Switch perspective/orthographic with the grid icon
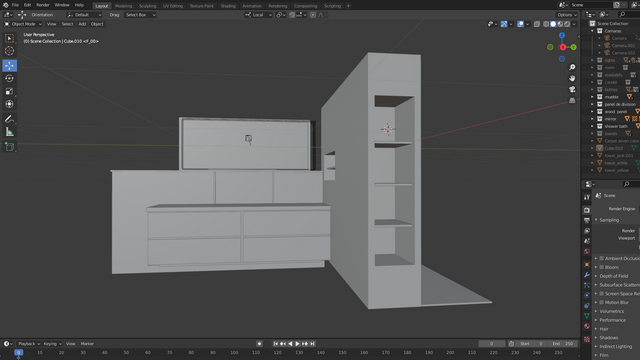Screen dimensions: 640x360 (x=572, y=100)
